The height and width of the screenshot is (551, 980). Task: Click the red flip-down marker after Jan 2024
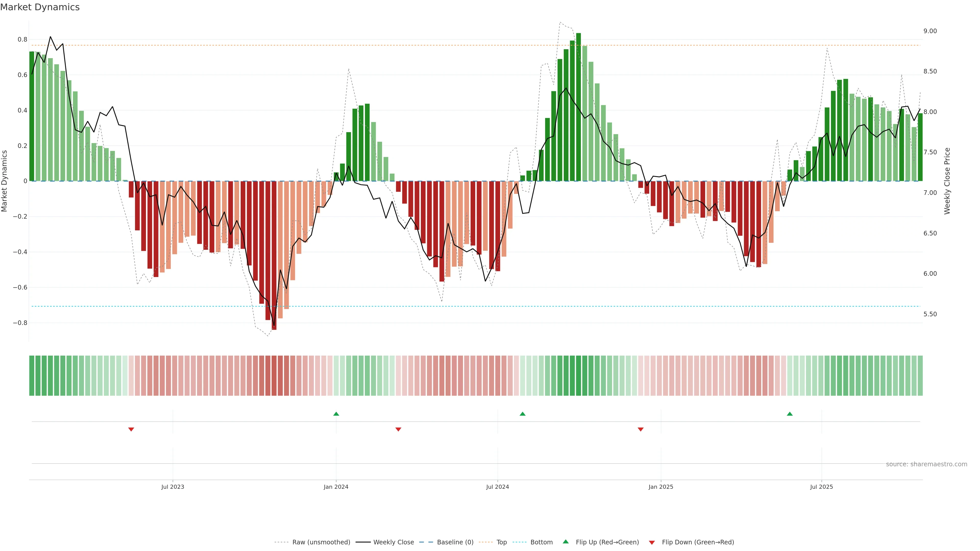coord(398,429)
